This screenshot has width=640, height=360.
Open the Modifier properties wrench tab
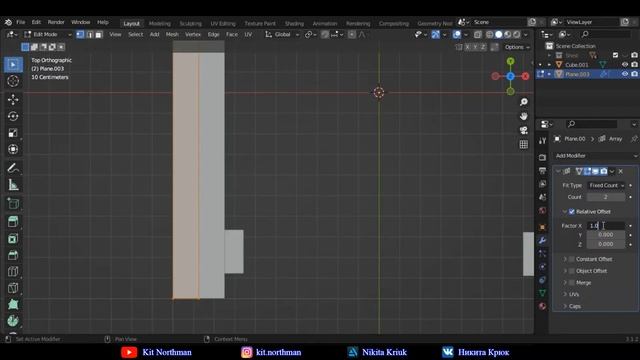(542, 240)
